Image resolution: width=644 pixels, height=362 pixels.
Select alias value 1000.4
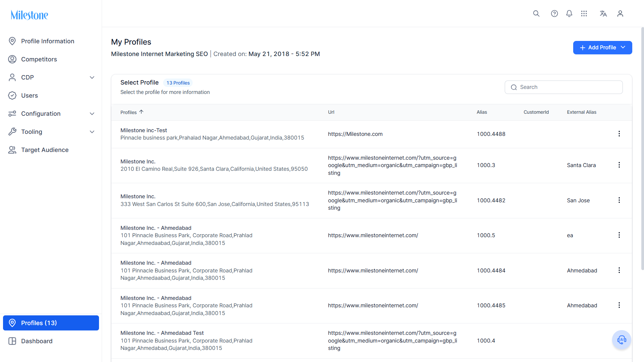486,341
